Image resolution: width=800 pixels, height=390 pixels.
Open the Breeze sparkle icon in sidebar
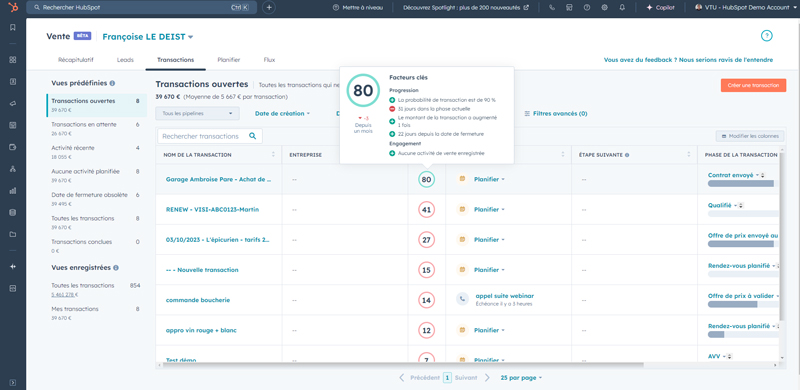[x=13, y=266]
